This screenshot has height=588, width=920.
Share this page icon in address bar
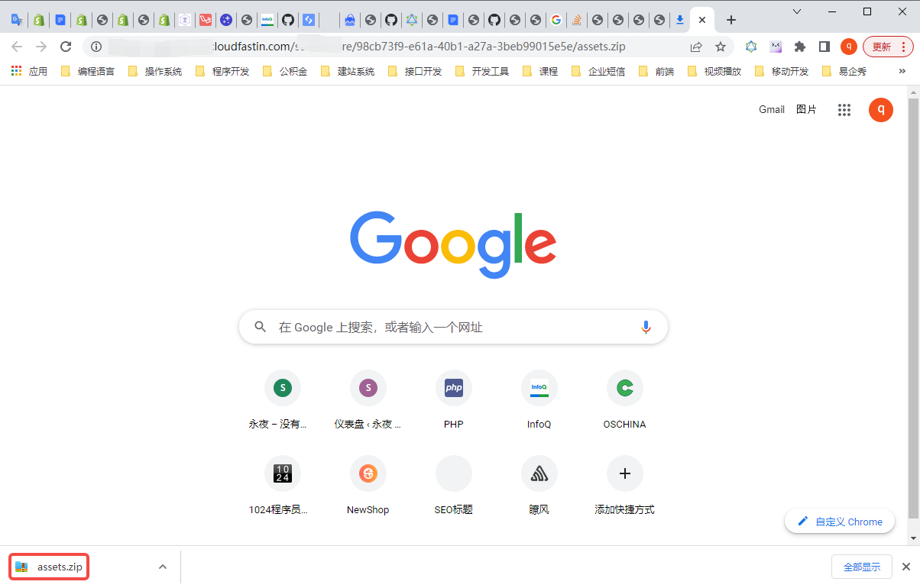696,47
